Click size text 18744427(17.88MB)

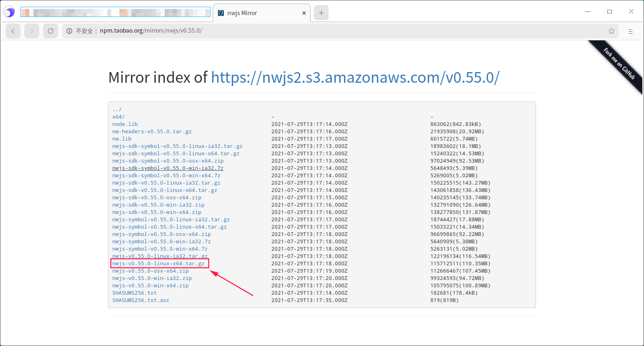[x=457, y=219]
